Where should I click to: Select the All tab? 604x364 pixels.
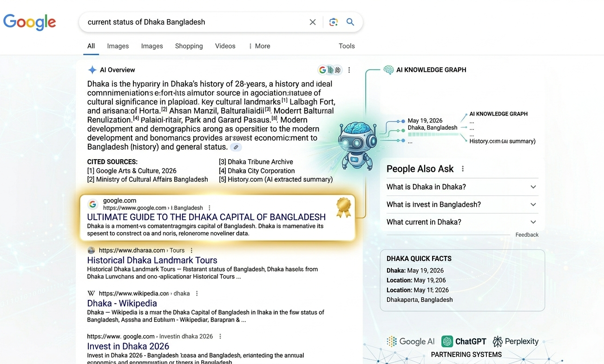[91, 46]
